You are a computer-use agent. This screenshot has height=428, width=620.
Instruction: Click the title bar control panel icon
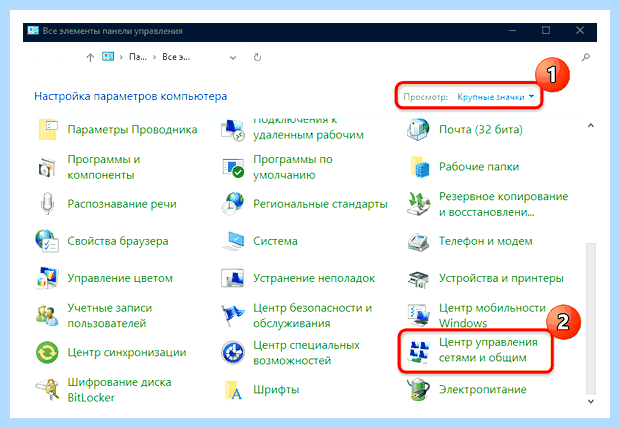(33, 30)
